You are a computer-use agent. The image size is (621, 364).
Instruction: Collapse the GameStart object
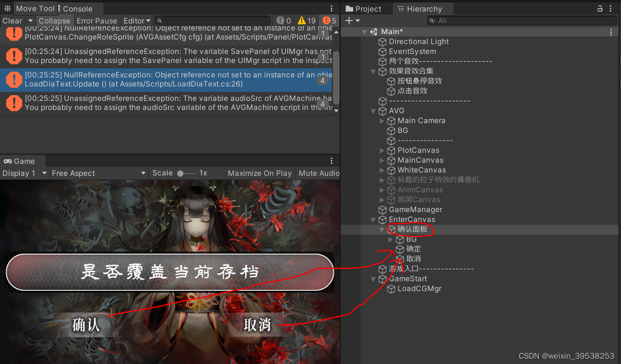[373, 279]
